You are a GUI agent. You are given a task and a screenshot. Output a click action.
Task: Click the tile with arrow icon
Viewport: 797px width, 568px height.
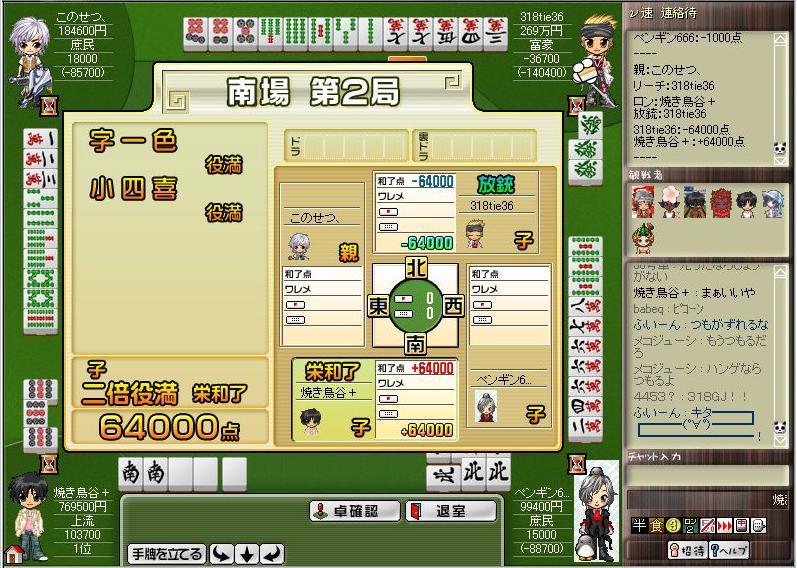[x=758, y=525]
